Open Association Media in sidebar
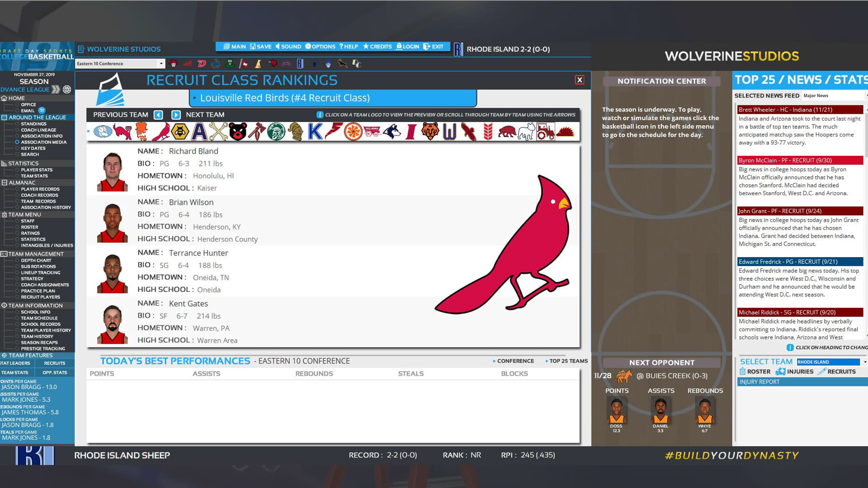 pos(43,142)
